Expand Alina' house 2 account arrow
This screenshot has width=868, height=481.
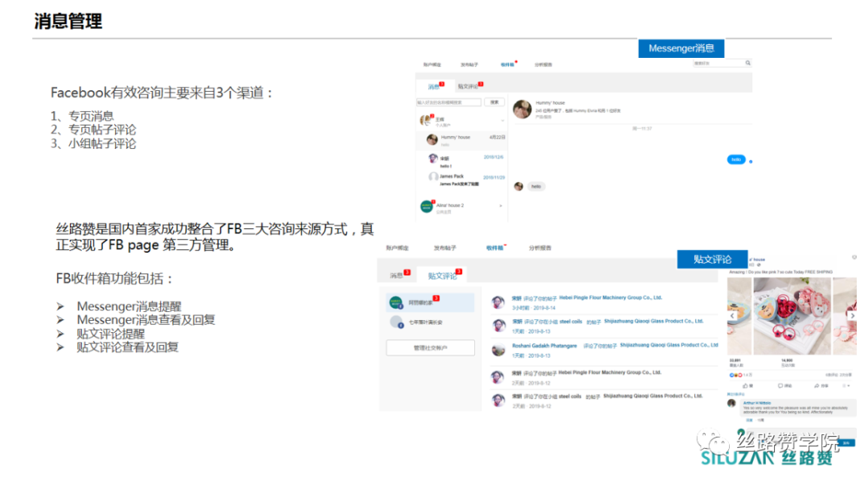(501, 206)
